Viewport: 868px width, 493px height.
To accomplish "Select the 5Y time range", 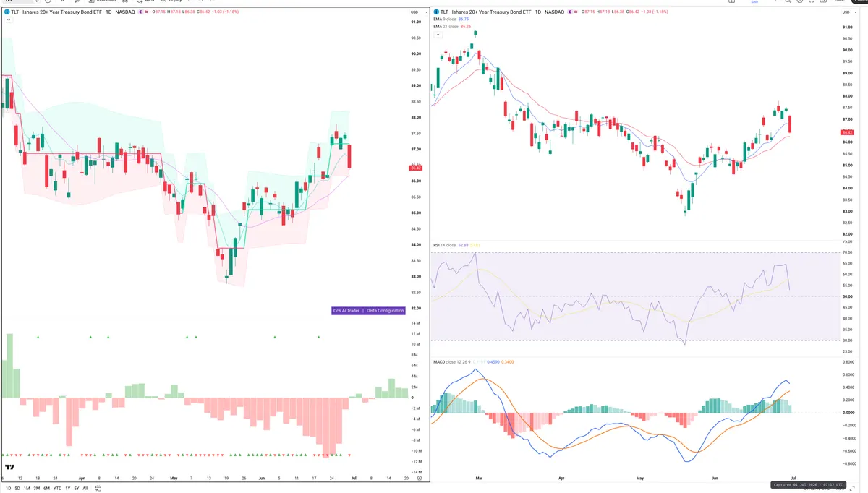I will (x=76, y=488).
